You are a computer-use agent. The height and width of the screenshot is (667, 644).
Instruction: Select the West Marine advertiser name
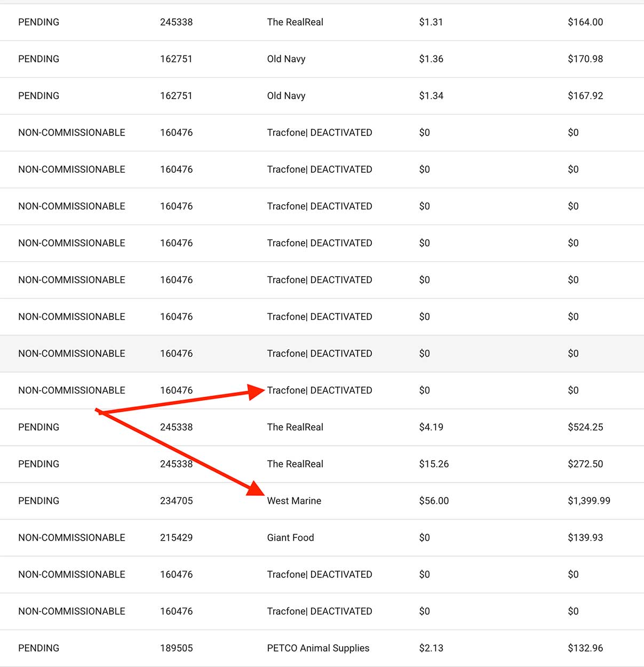pyautogui.click(x=294, y=501)
